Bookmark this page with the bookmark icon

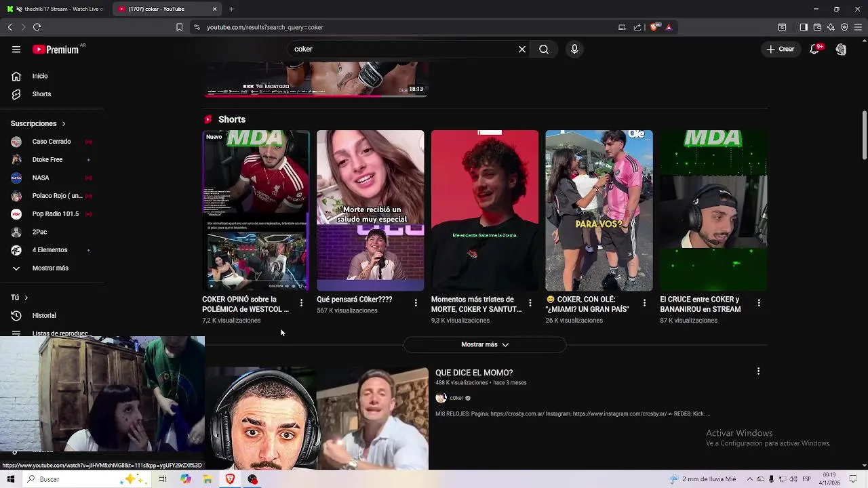179,27
